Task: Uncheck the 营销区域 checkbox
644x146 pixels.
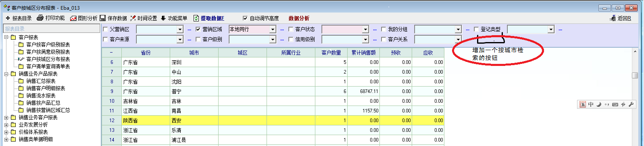Action: (198, 29)
